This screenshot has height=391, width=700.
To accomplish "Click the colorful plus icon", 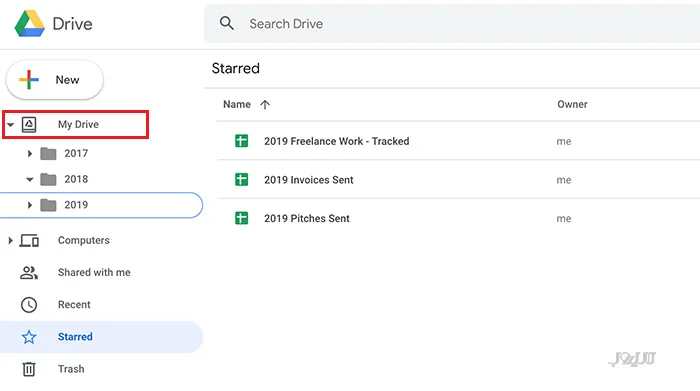I will click(29, 80).
